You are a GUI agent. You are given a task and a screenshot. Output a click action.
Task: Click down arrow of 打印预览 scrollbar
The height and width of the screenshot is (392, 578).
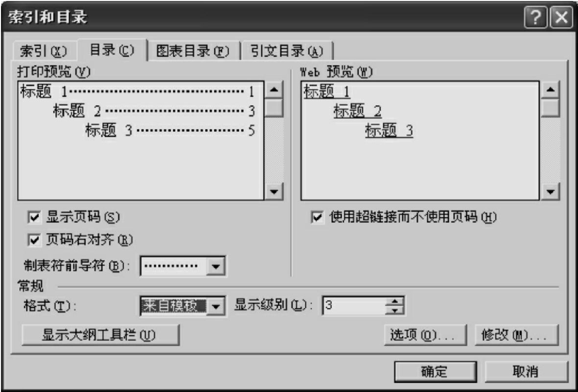274,191
